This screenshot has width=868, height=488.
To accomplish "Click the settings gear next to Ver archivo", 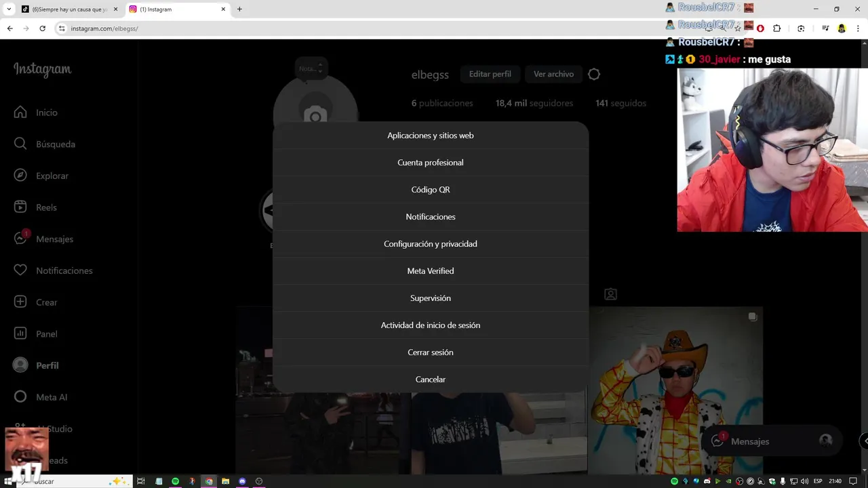I will (594, 75).
